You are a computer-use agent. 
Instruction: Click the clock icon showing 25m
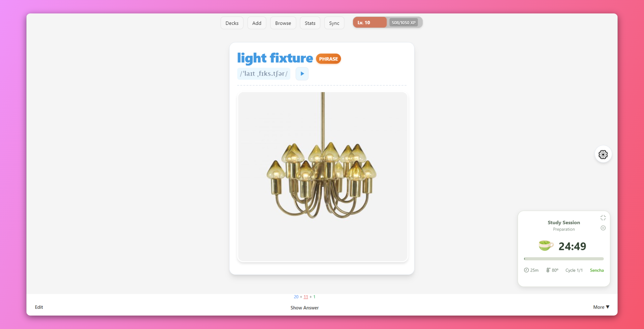tap(526, 270)
